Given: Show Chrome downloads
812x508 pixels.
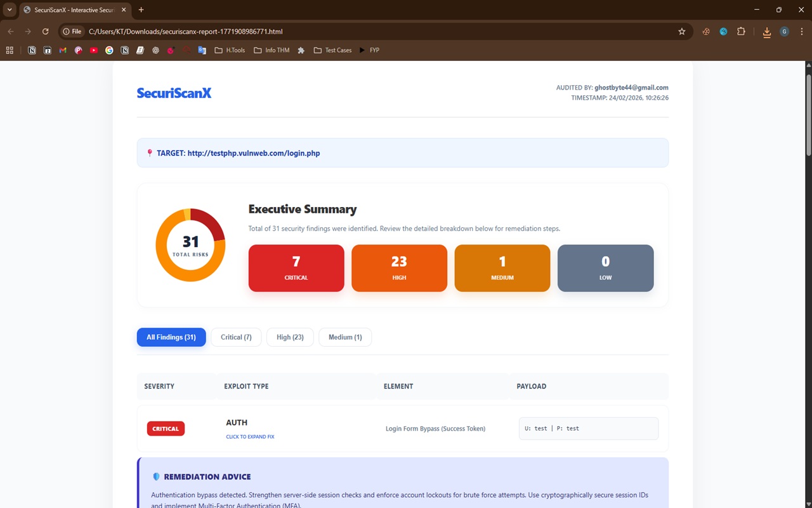Looking at the screenshot, I should pos(767,32).
